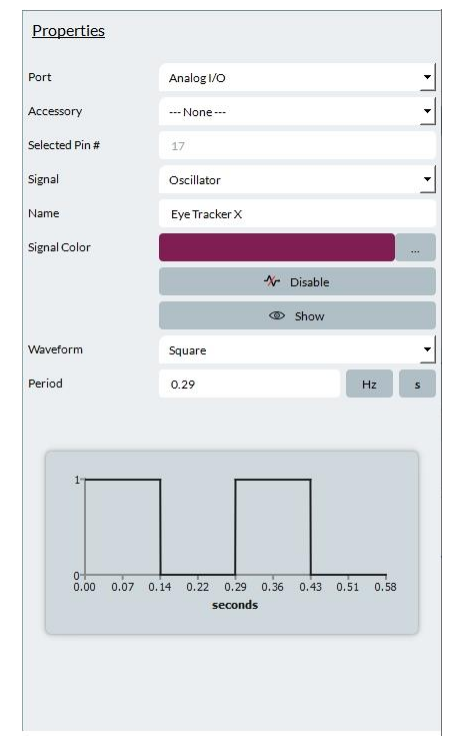Click the Eye Tracker X name field

(x=297, y=214)
